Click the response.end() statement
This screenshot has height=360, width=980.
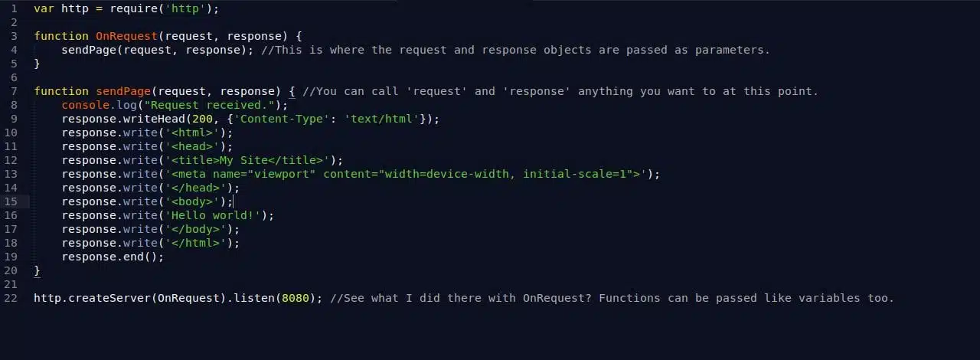point(113,257)
